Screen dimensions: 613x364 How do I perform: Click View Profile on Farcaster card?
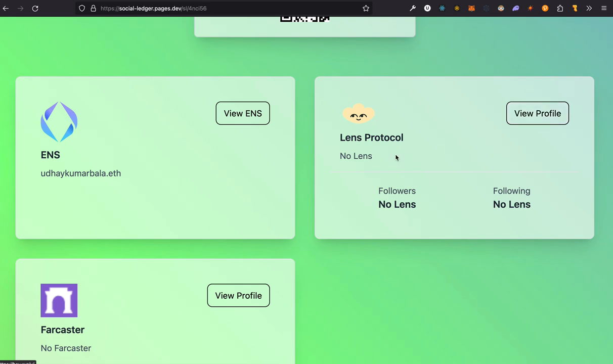(238, 295)
